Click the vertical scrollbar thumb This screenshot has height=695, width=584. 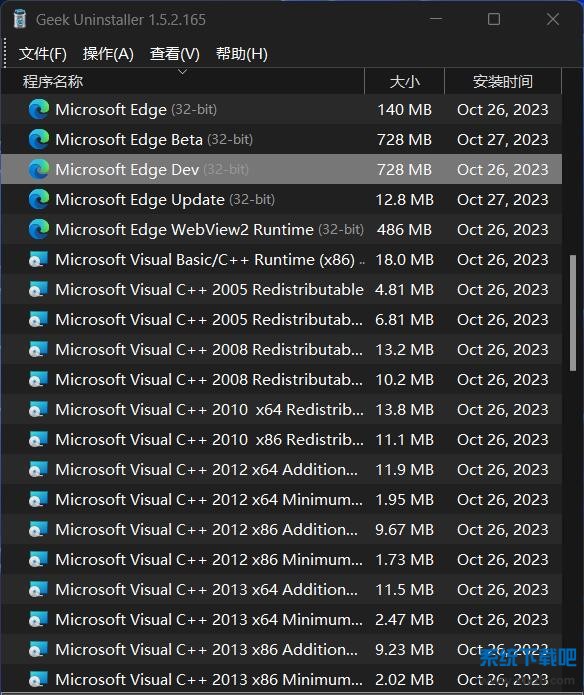click(573, 313)
